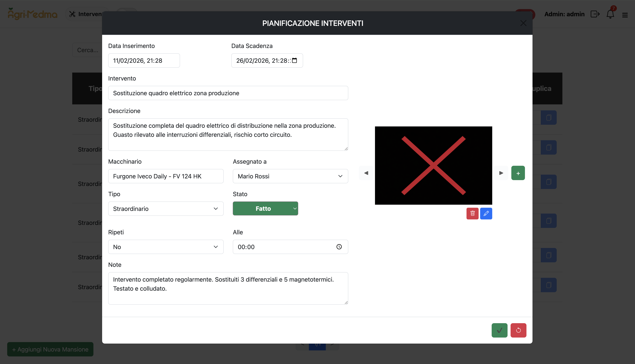This screenshot has width=635, height=364.
Task: Click into the Descrizione text area
Action: [x=228, y=135]
